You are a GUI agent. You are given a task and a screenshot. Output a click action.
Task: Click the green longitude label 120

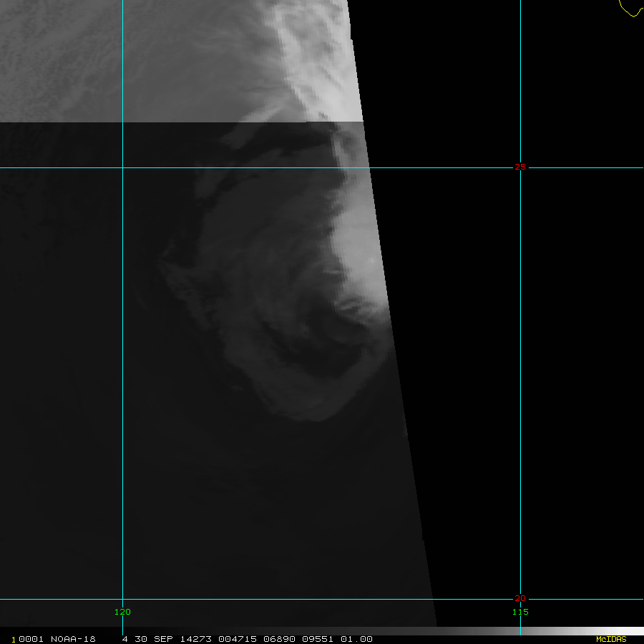click(x=123, y=612)
